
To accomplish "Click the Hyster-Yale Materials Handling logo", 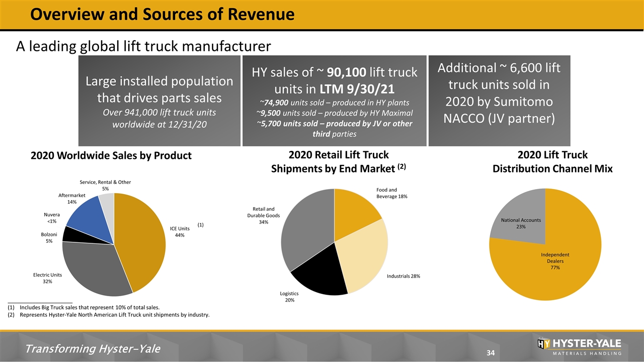I will point(579,345).
